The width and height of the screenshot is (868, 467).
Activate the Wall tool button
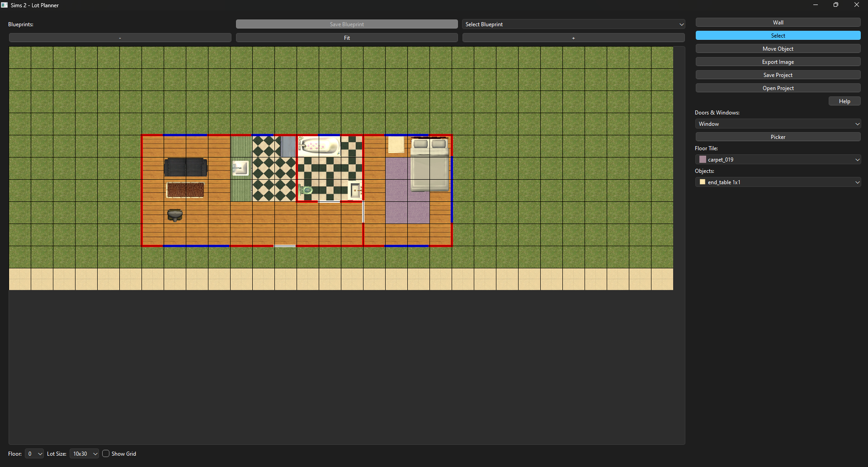pyautogui.click(x=778, y=22)
